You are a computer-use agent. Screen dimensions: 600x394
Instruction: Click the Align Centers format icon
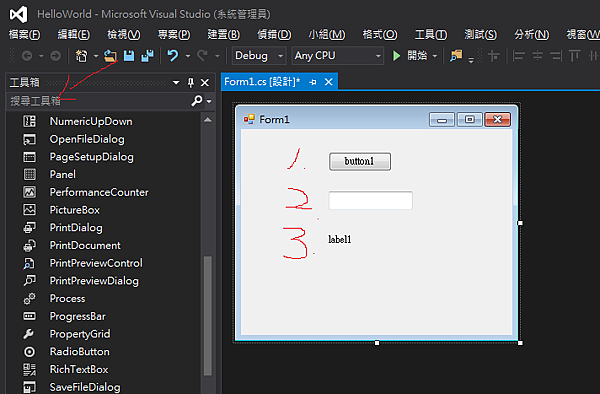click(538, 56)
